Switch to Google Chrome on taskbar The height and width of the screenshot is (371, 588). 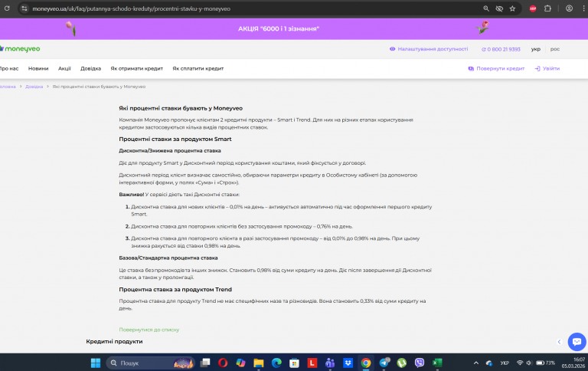[x=366, y=363]
